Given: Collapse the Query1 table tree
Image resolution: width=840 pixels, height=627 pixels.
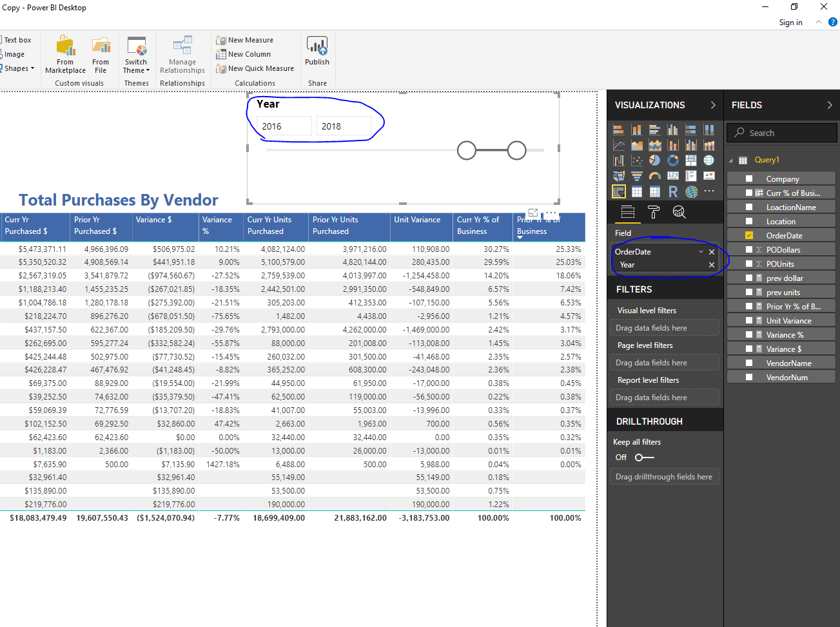Looking at the screenshot, I should tap(731, 160).
